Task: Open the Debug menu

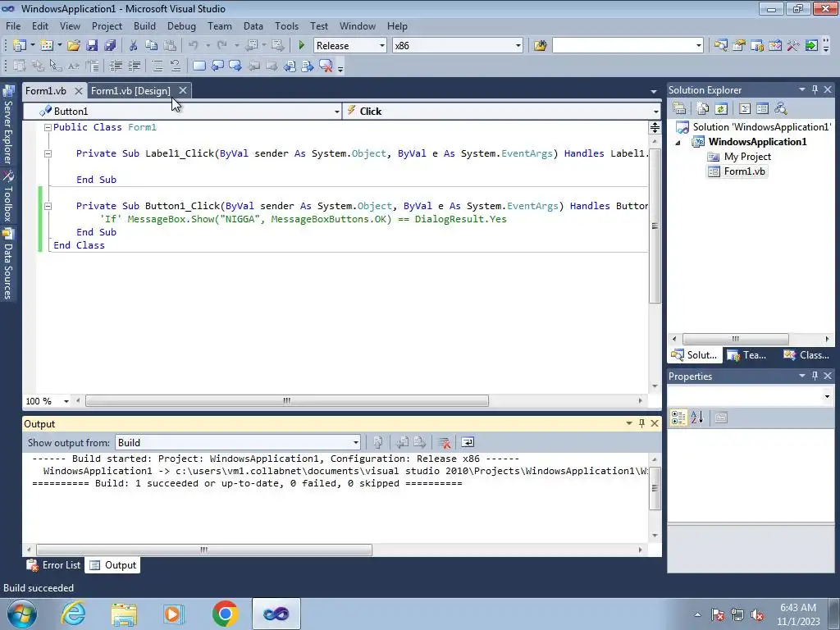Action: coord(181,25)
